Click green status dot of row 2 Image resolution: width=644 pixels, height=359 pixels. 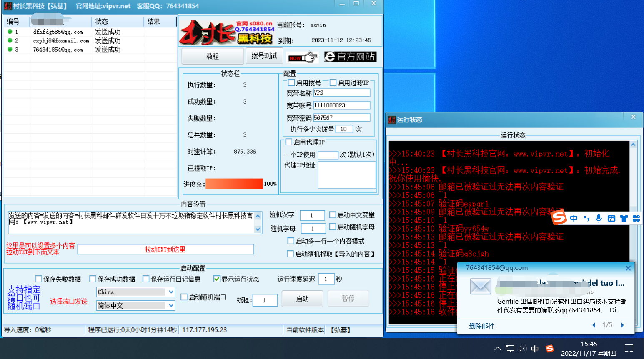(x=10, y=40)
